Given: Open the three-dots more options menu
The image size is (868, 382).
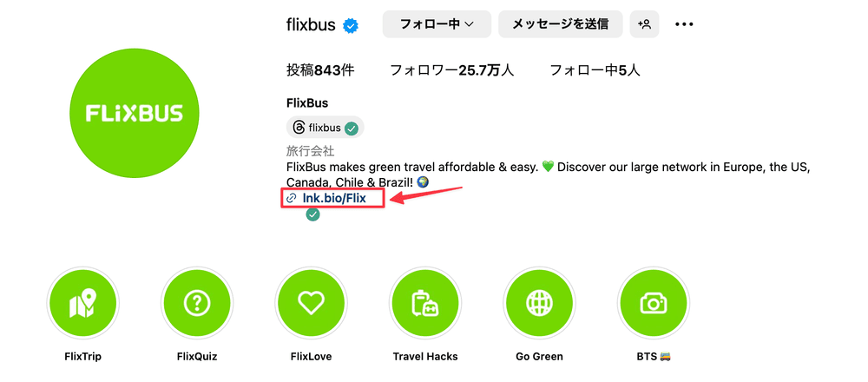Looking at the screenshot, I should [x=684, y=24].
